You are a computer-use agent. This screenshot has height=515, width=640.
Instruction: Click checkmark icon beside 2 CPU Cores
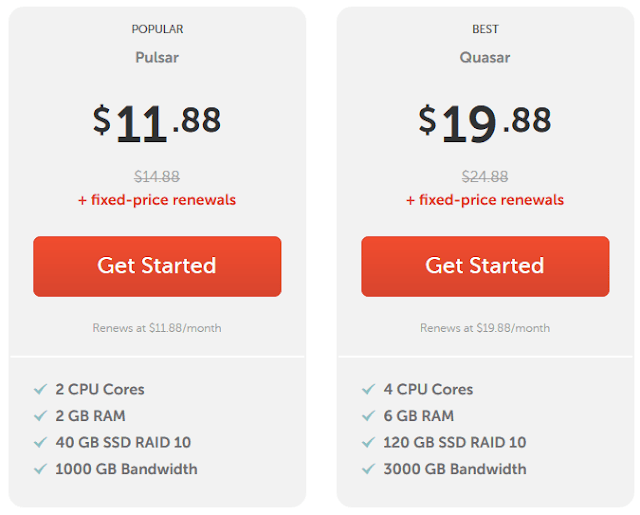pos(40,389)
